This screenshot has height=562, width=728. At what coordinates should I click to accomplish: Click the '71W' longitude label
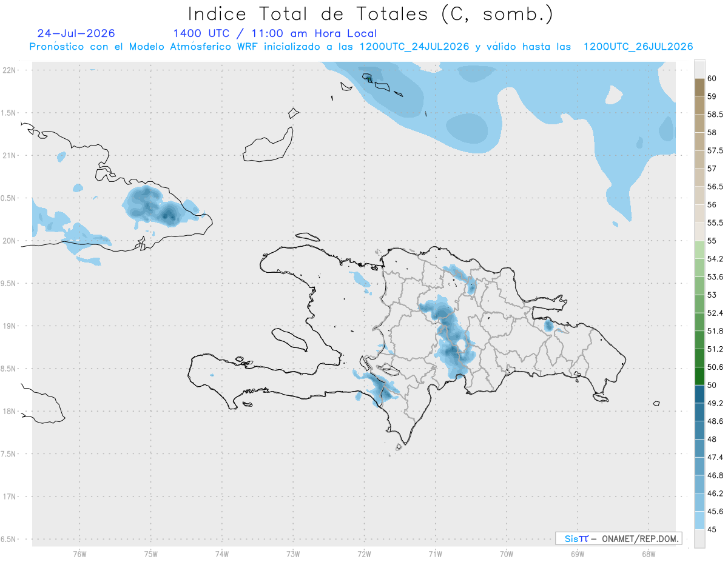(x=436, y=554)
